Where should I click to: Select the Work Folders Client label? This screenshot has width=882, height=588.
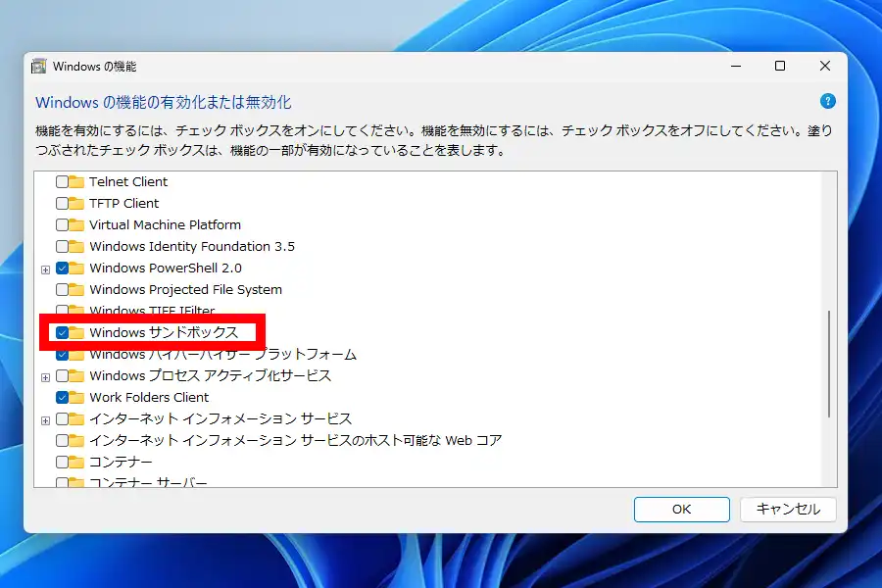pyautogui.click(x=149, y=397)
